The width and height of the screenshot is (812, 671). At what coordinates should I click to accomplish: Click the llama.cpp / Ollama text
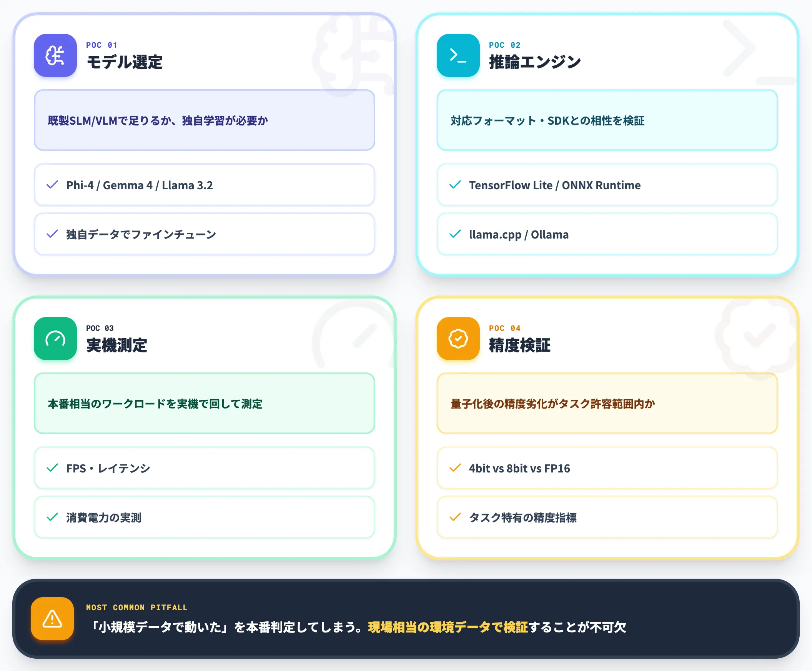pyautogui.click(x=519, y=235)
